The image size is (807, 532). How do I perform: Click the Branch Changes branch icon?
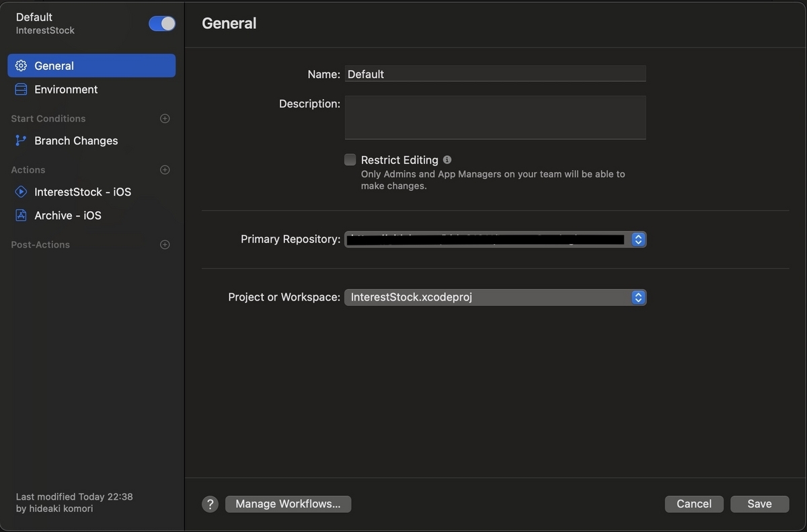pyautogui.click(x=21, y=141)
